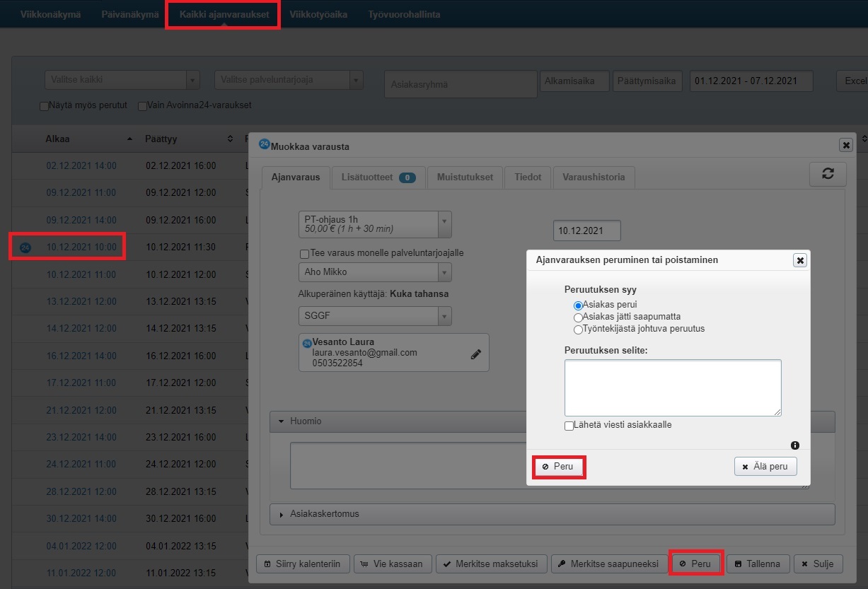Image resolution: width=868 pixels, height=589 pixels.
Task: Open the PT-ohjaus 1h service dropdown
Action: [444, 224]
